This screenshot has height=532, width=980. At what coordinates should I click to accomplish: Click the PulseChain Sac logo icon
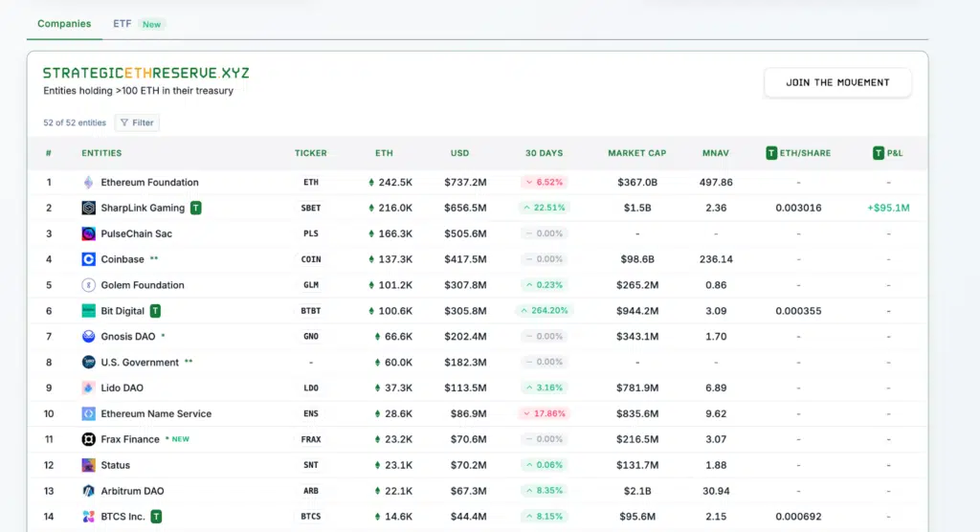point(89,233)
